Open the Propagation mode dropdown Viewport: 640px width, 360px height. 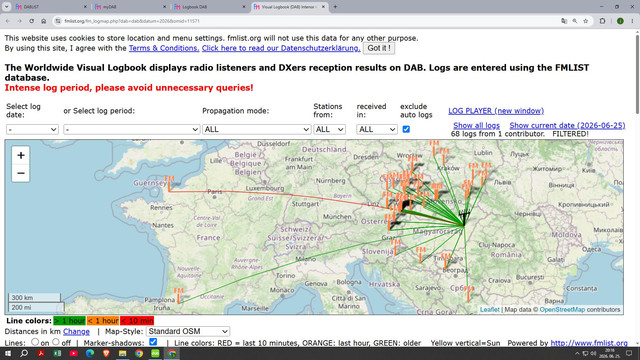pos(256,129)
